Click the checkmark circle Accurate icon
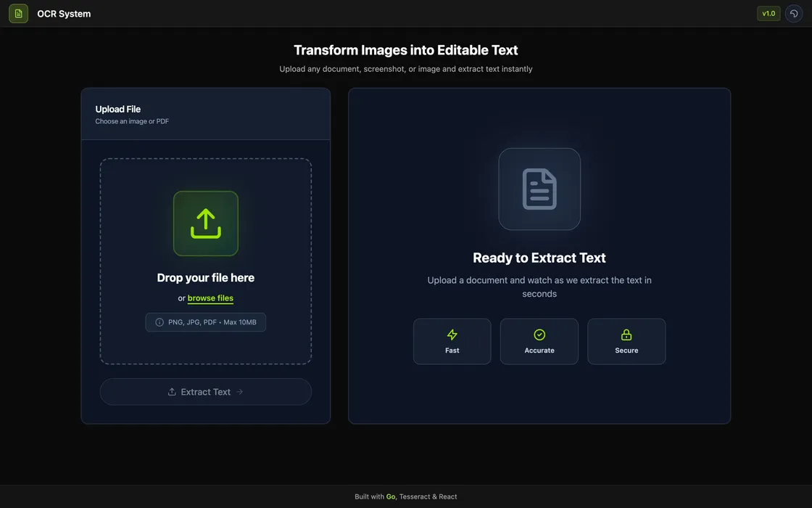 tap(539, 335)
